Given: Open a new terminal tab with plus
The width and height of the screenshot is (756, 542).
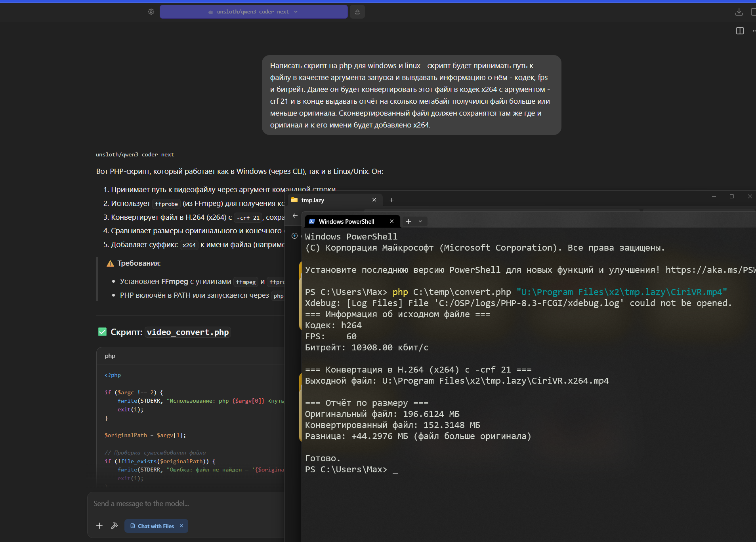Looking at the screenshot, I should tap(409, 221).
